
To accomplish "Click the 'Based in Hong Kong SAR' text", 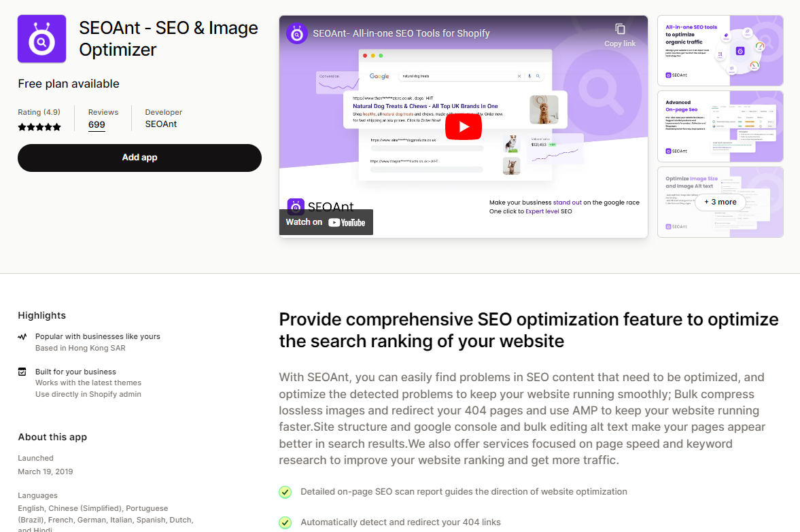I will 80,348.
